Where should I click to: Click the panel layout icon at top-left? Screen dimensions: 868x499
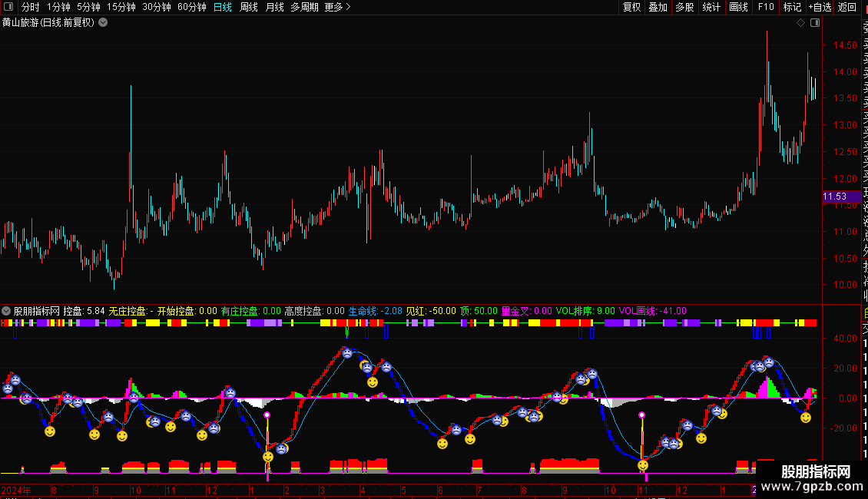tap(8, 7)
